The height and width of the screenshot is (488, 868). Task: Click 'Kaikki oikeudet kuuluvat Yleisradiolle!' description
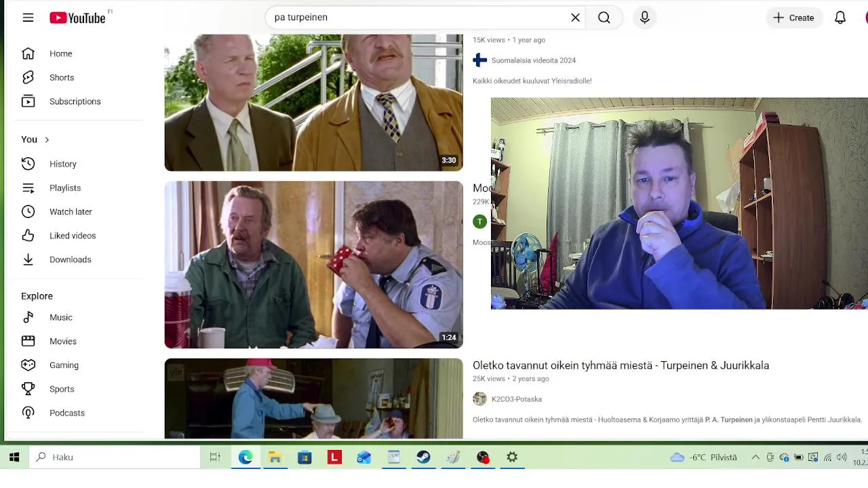click(x=532, y=81)
